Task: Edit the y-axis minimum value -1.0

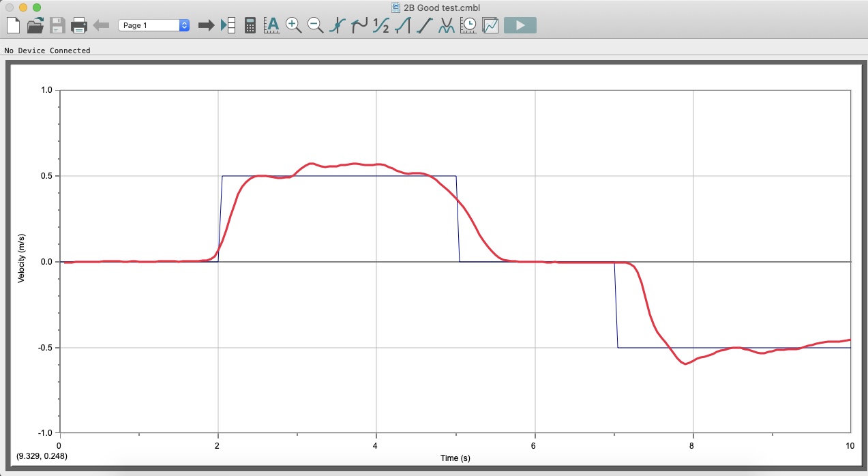Action: click(46, 433)
